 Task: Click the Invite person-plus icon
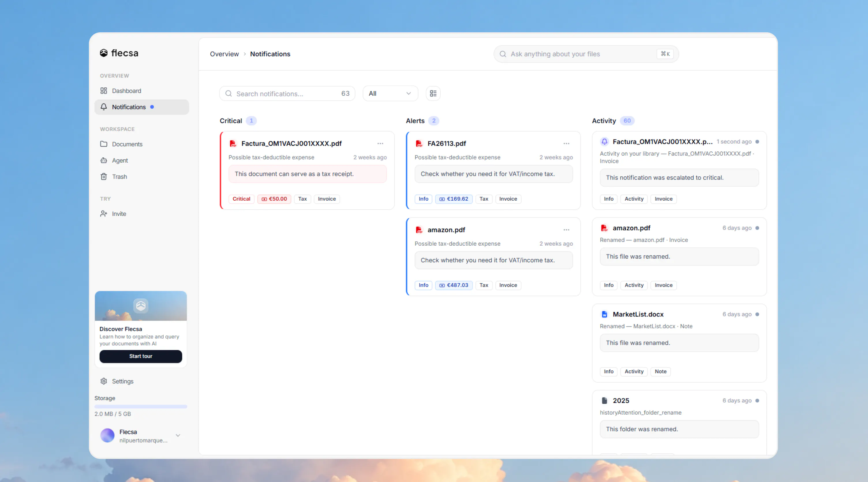pos(104,213)
